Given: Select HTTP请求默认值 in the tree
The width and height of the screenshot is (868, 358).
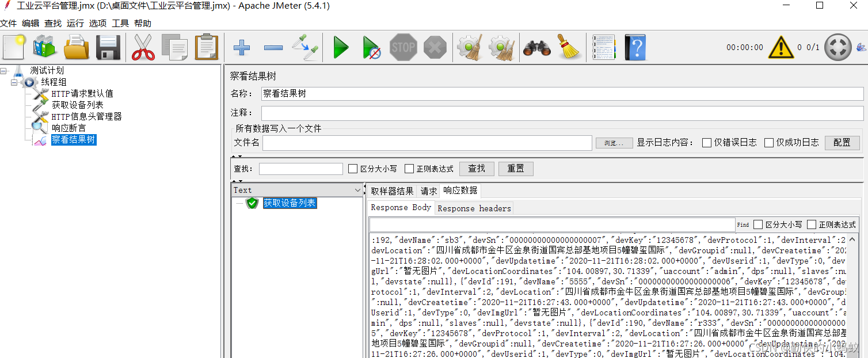Looking at the screenshot, I should pyautogui.click(x=82, y=94).
